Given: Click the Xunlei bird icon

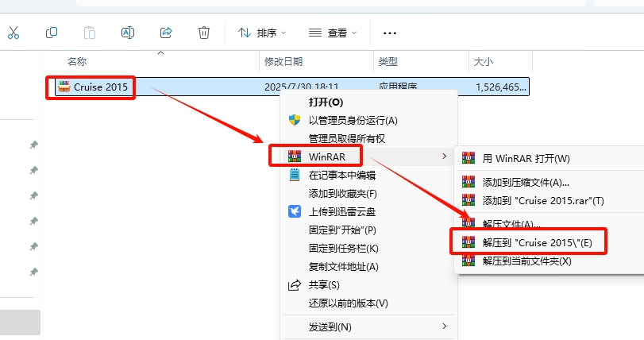Looking at the screenshot, I should [x=295, y=211].
